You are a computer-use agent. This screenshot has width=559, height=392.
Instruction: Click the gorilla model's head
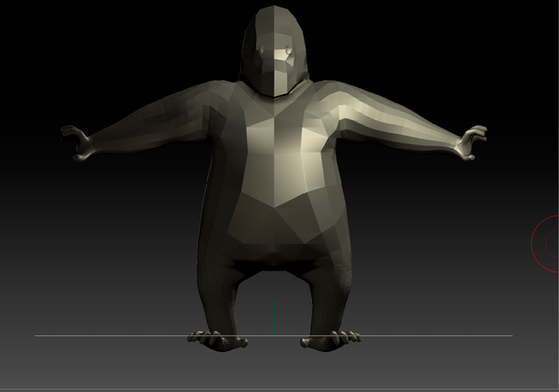274,51
